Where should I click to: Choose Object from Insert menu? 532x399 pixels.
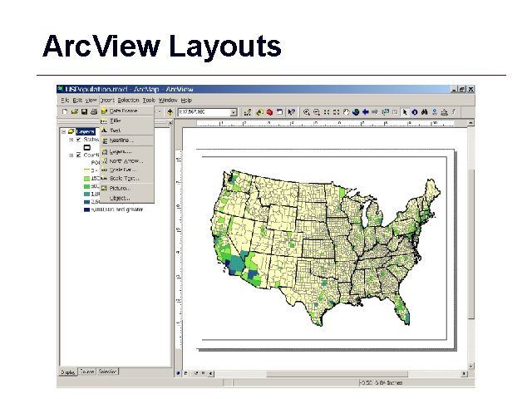click(127, 198)
